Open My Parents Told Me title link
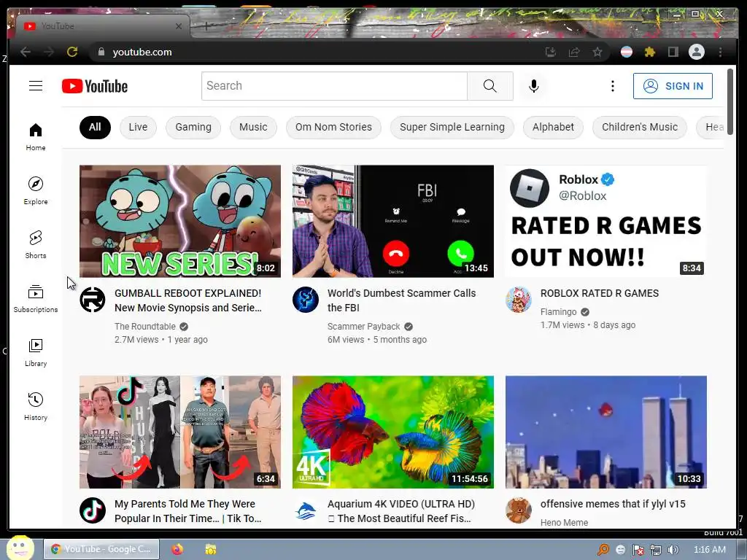Screen dimensions: 747x560 [x=187, y=511]
